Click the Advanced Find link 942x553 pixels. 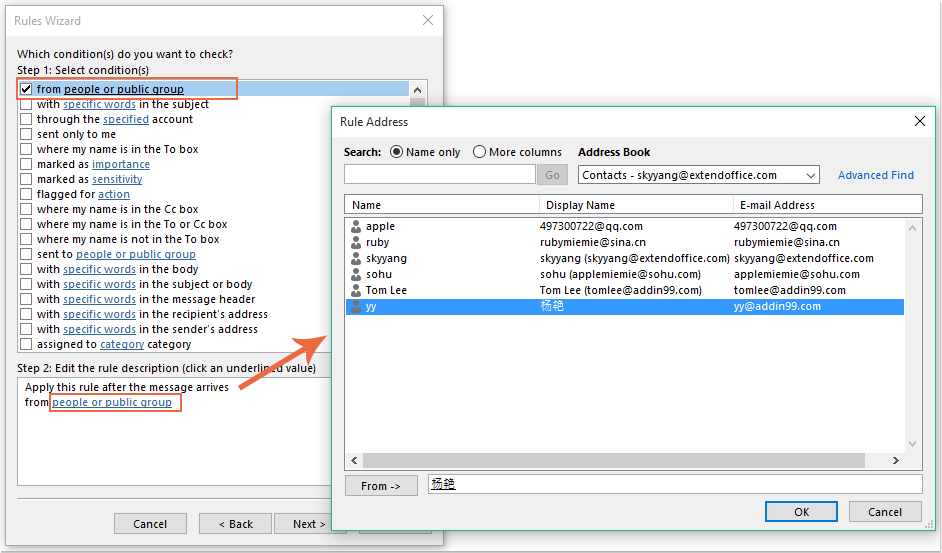875,175
